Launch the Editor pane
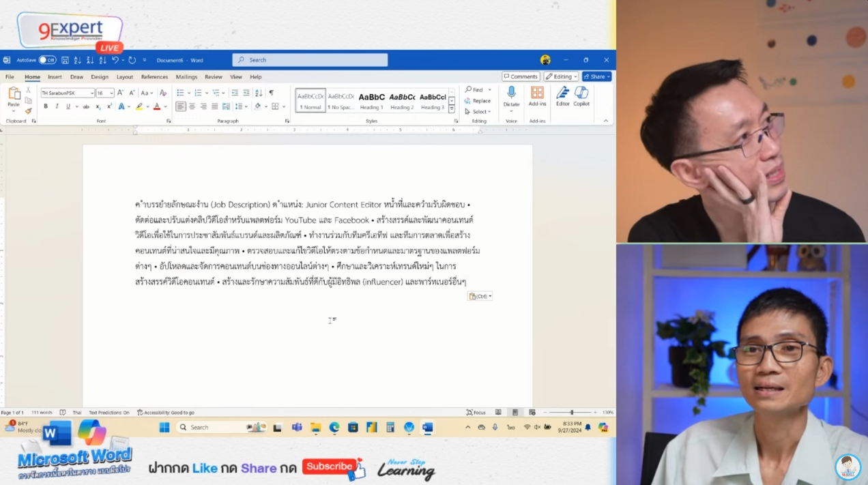 [x=562, y=99]
